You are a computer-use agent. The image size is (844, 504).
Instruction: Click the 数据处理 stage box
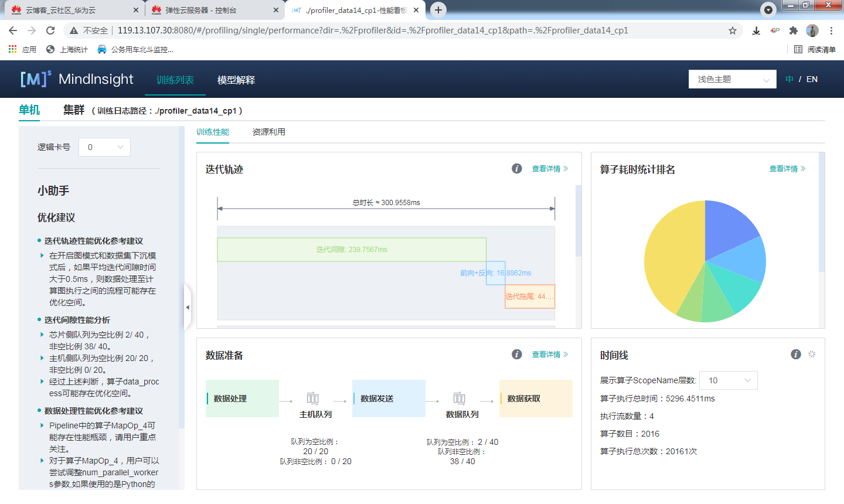(x=242, y=399)
